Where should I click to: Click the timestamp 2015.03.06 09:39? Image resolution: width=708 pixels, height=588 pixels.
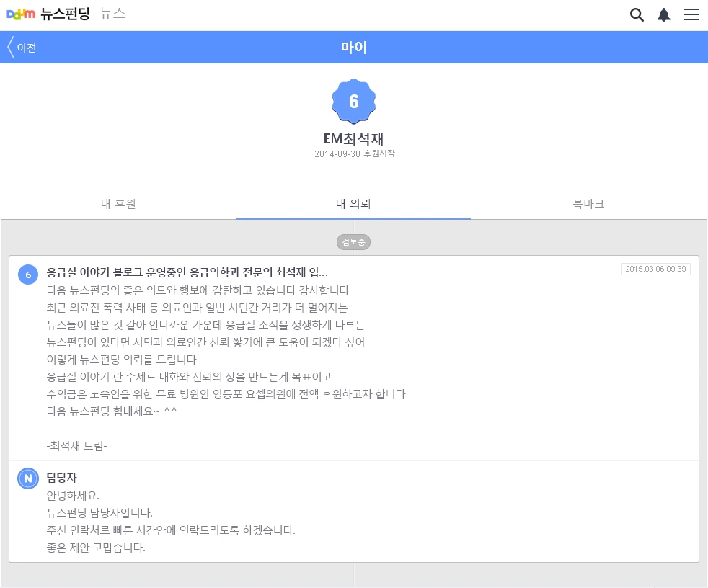655,268
